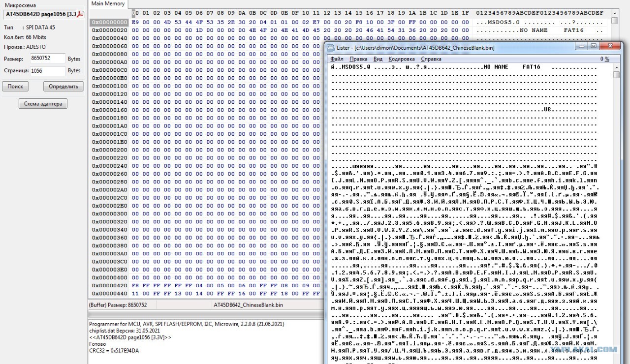Click column header 00 in hex view
This screenshot has width=630, height=364.
[x=135, y=13]
